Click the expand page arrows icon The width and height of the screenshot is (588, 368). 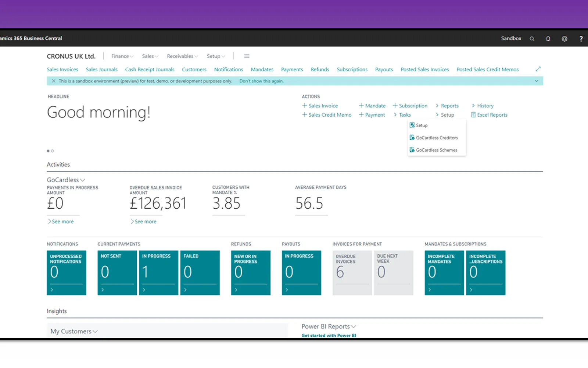pyautogui.click(x=538, y=69)
